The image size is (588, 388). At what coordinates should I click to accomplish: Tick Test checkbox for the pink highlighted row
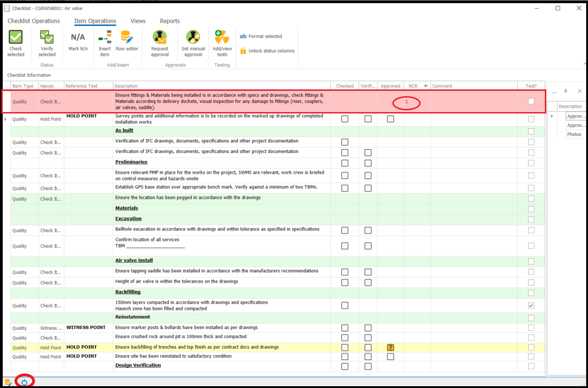[531, 101]
